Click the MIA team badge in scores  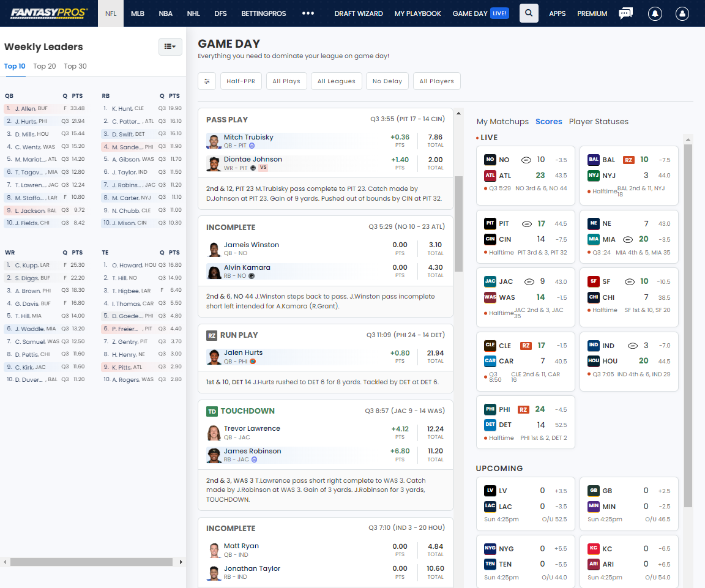click(x=594, y=239)
